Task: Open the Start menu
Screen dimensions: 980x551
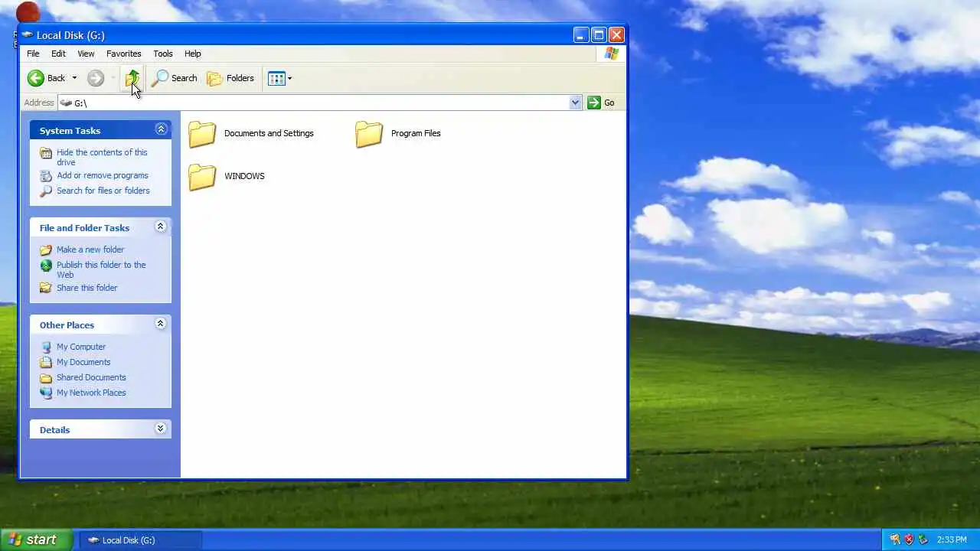Action: [x=36, y=540]
